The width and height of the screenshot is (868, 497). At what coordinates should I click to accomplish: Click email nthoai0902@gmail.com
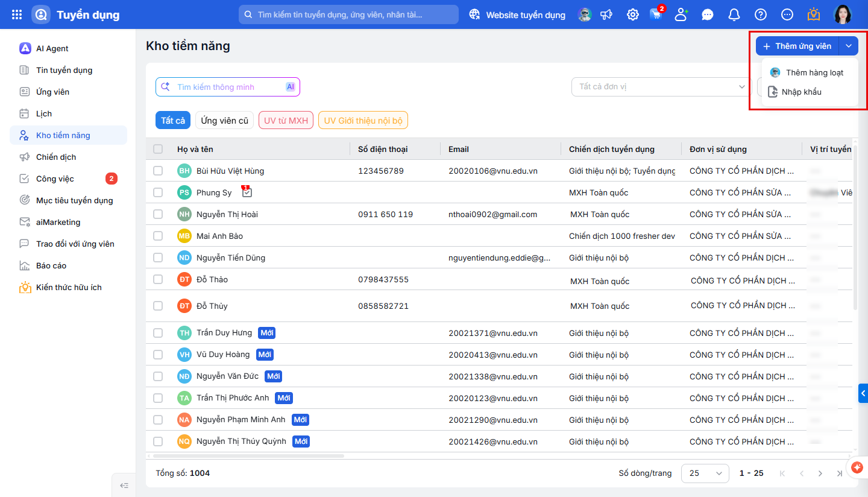[492, 214]
